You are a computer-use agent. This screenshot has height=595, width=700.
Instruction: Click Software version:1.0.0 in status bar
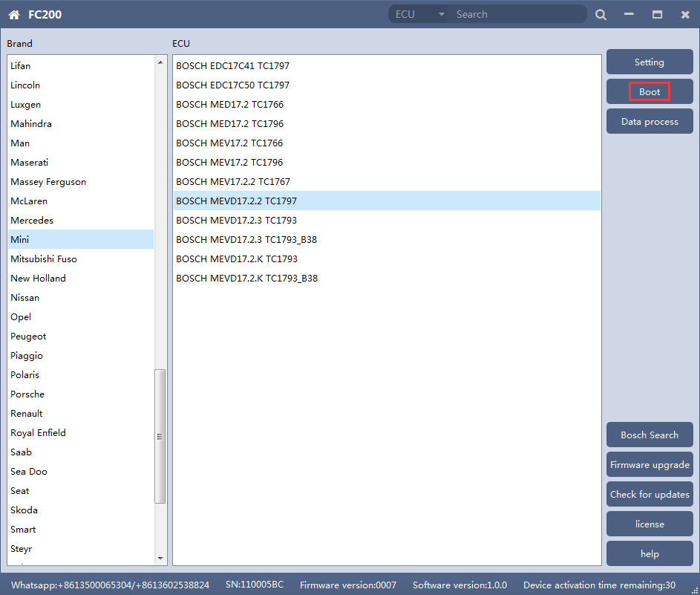pos(459,585)
